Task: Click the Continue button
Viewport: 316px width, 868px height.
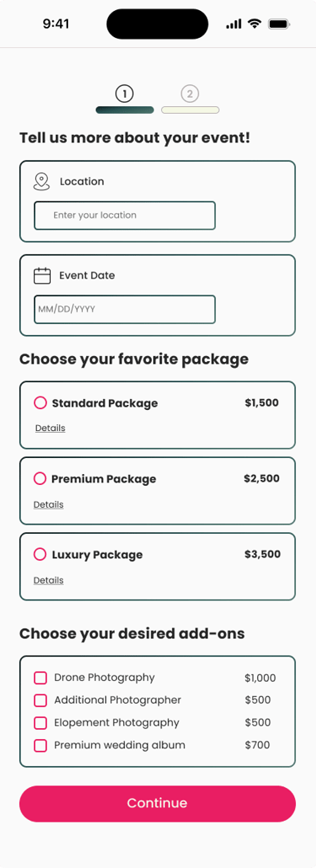Action: pos(158,803)
